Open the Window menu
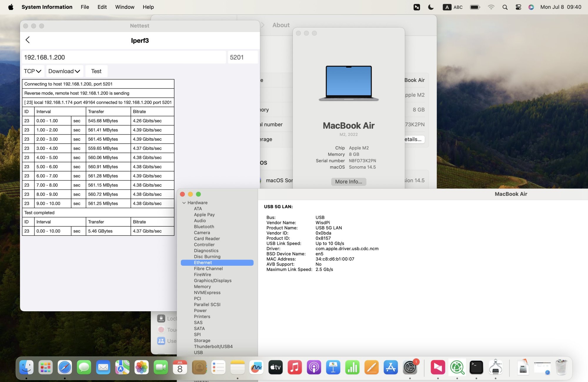Image resolution: width=588 pixels, height=382 pixels. tap(125, 7)
